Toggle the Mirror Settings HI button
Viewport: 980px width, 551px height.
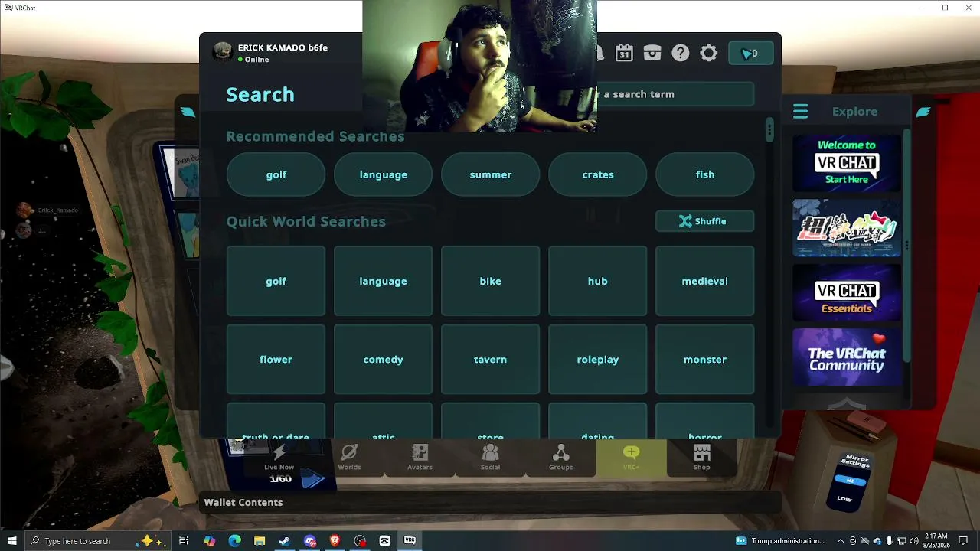click(x=850, y=481)
